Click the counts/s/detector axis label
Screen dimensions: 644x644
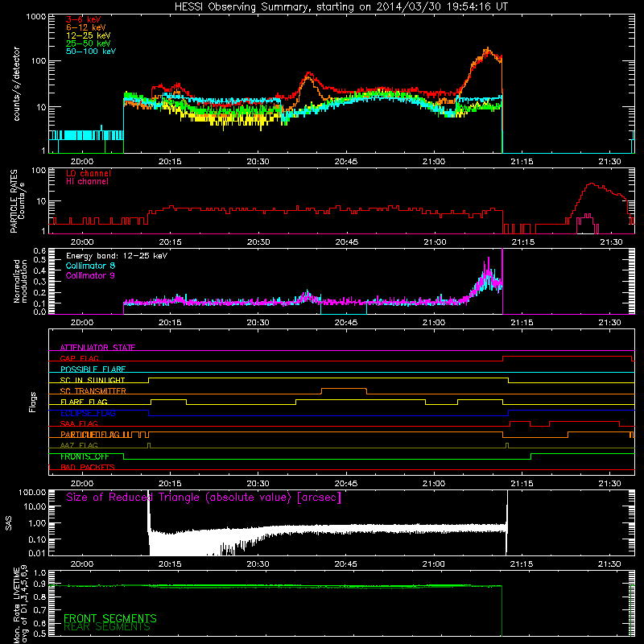[x=17, y=84]
